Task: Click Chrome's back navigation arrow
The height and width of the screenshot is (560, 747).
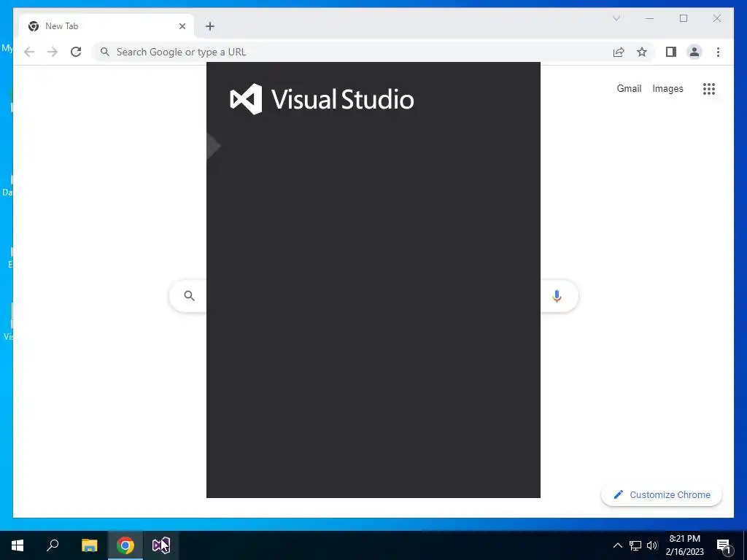Action: tap(29, 52)
